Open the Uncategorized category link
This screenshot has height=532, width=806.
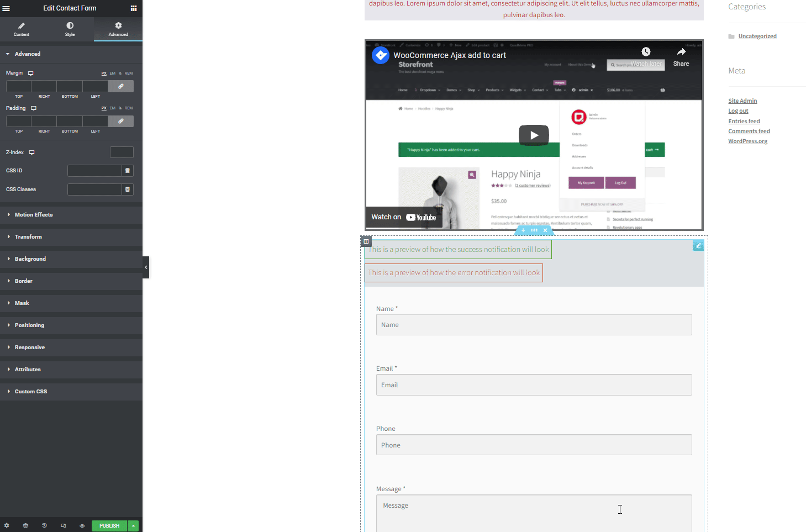(x=757, y=36)
